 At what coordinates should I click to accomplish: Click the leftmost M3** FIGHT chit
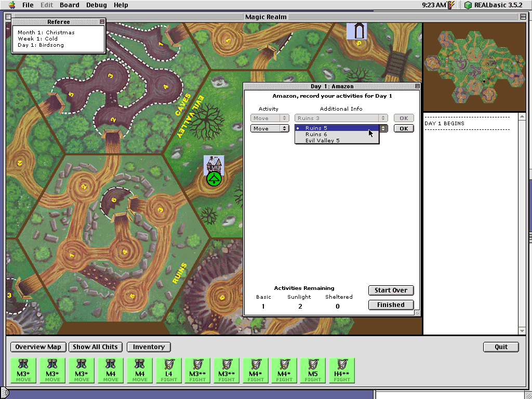[x=197, y=370]
